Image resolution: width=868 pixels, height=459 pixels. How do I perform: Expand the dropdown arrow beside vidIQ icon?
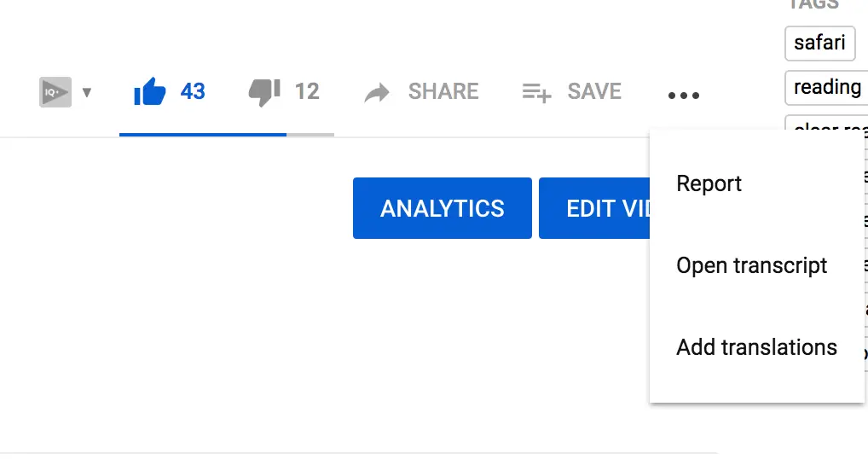(x=86, y=92)
